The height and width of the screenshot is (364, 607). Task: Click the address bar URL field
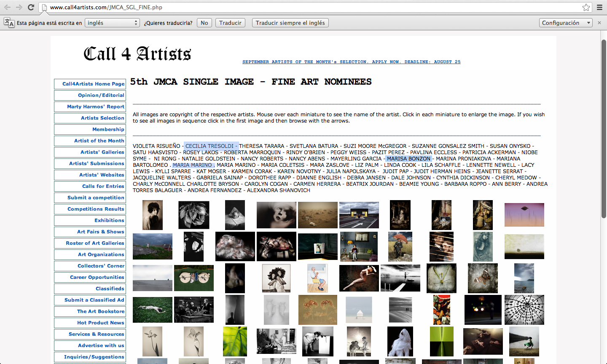295,7
